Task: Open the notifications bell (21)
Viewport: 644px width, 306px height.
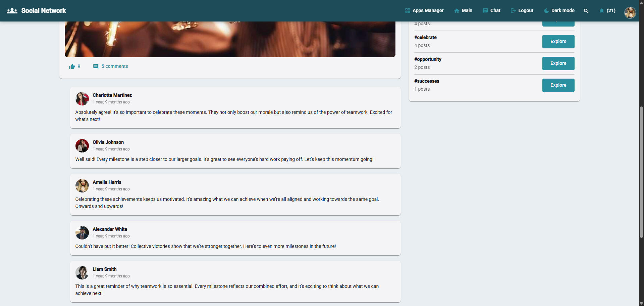Action: (x=607, y=11)
